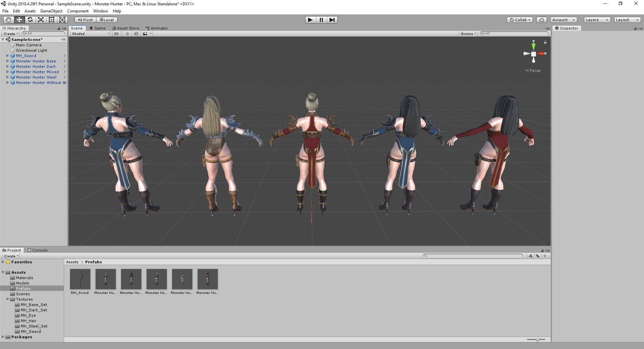Open the Layout dropdown
This screenshot has width=644, height=349.
point(627,20)
